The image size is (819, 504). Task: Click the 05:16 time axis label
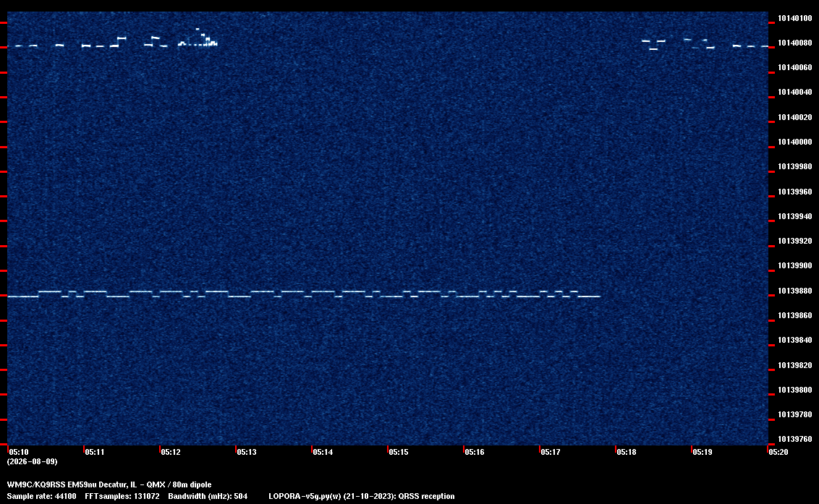tap(475, 452)
